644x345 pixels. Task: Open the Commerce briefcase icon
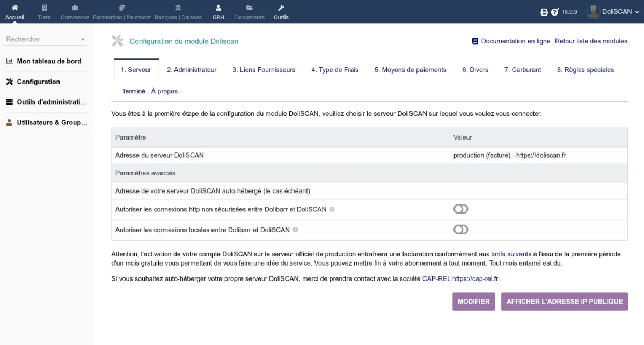point(75,8)
